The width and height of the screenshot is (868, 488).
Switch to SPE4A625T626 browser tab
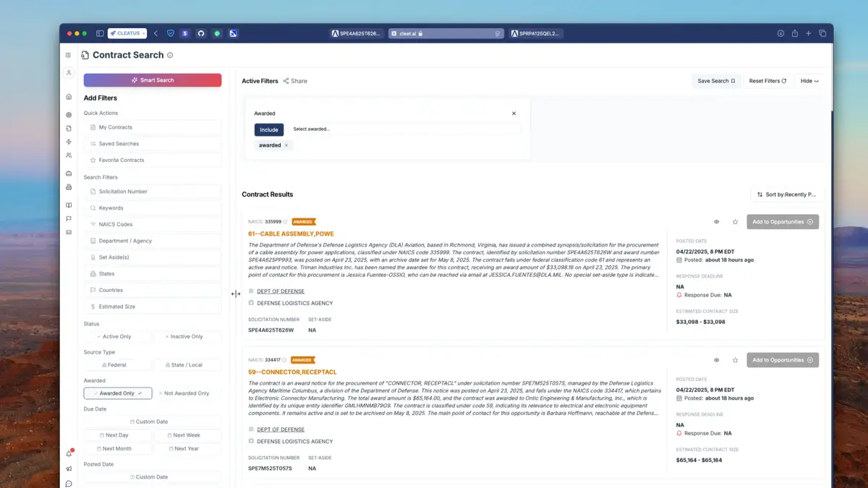356,33
